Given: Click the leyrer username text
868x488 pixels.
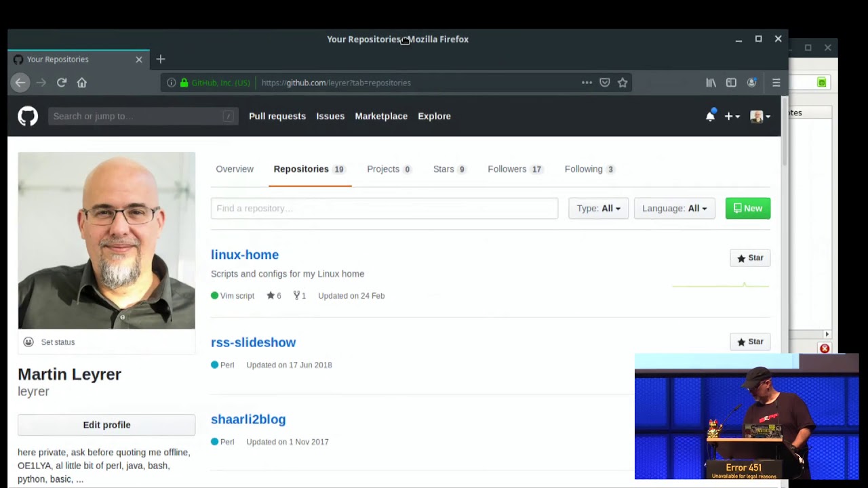Looking at the screenshot, I should pyautogui.click(x=33, y=392).
